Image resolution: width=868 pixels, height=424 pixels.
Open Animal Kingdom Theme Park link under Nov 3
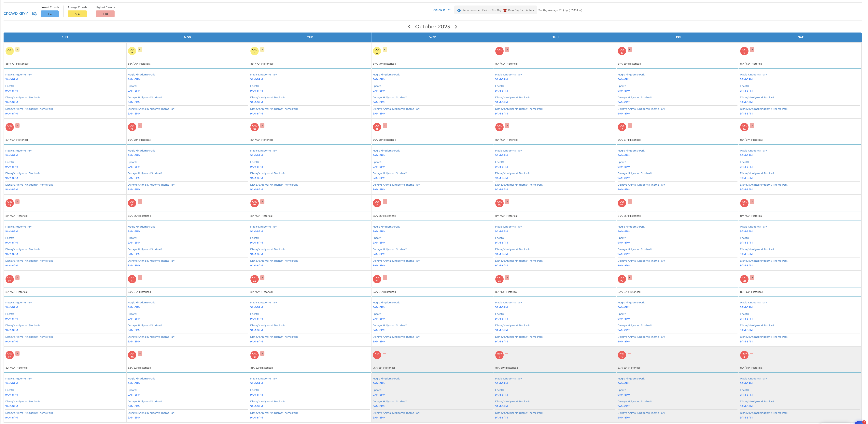coord(641,413)
